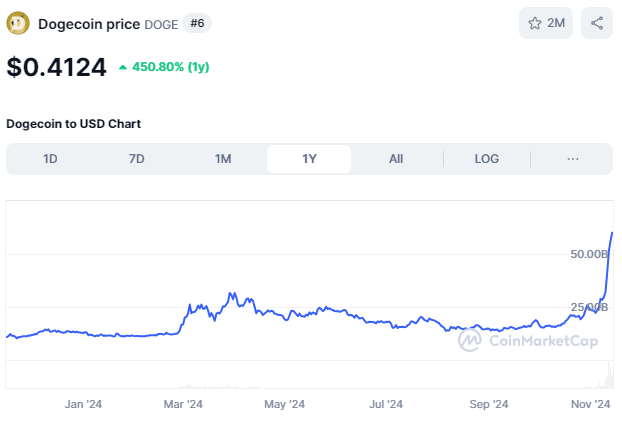Click the price line peak near Nov '24

pyautogui.click(x=612, y=233)
